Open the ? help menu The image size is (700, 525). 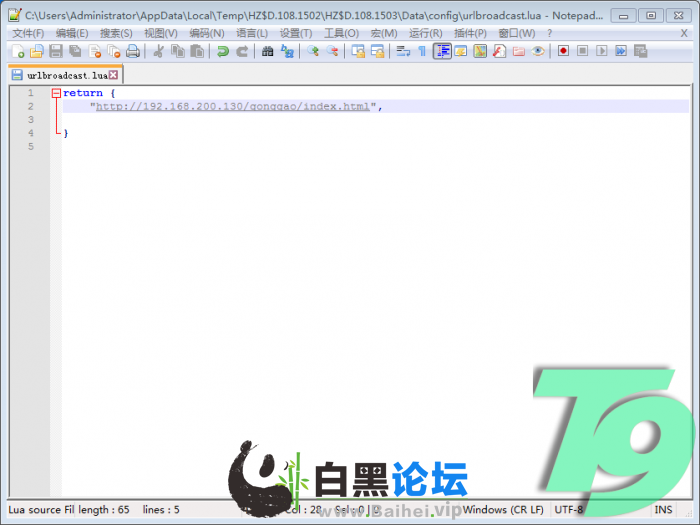(x=550, y=33)
